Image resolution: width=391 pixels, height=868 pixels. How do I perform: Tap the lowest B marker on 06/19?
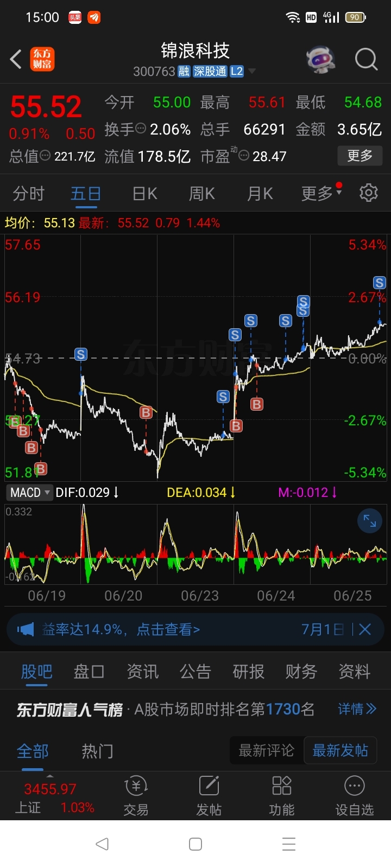pos(41,469)
